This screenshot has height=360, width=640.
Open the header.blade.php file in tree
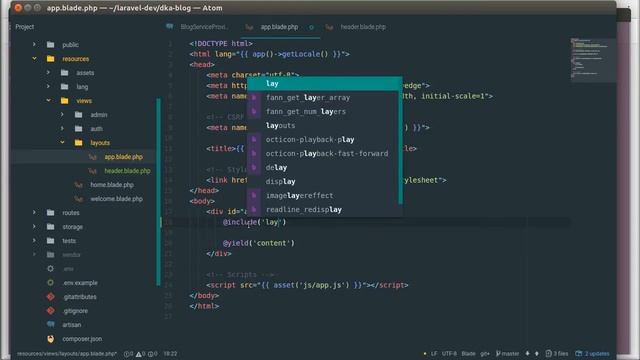tap(127, 171)
